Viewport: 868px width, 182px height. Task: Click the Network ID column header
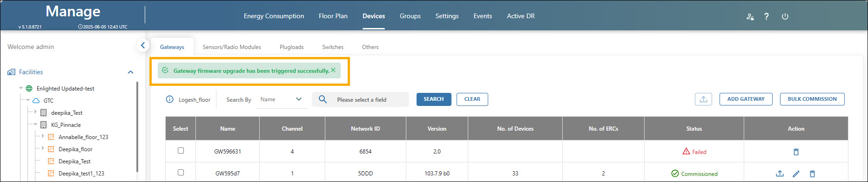pos(365,128)
